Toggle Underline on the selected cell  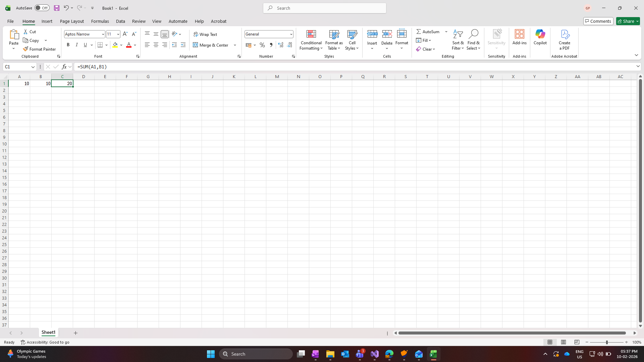click(85, 45)
